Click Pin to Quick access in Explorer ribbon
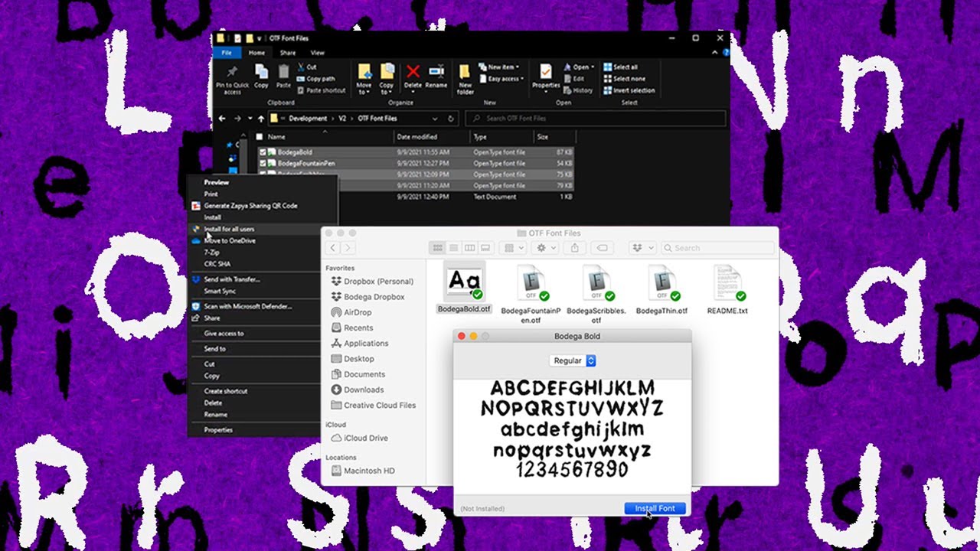 [232, 79]
